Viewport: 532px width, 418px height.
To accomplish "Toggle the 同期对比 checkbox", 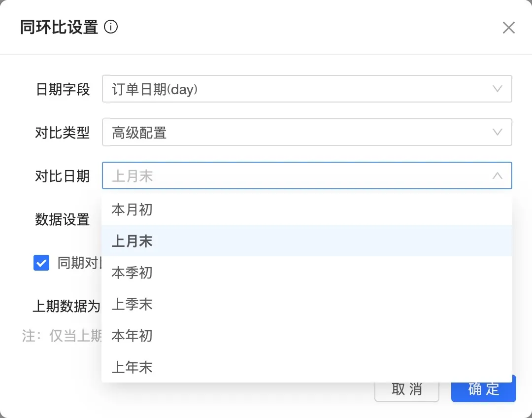I will pos(41,263).
